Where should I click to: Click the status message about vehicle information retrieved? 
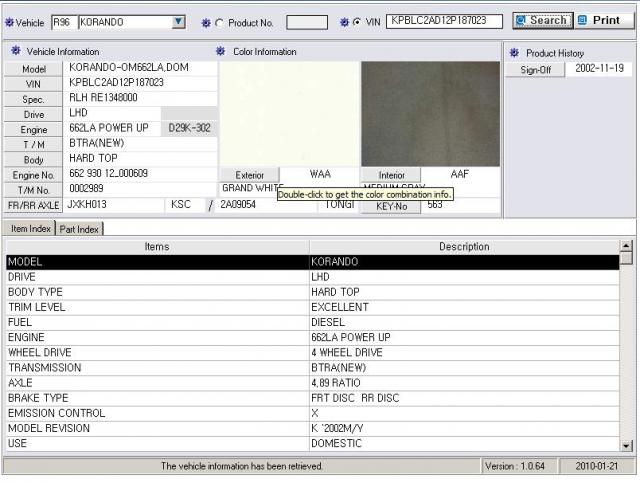click(242, 466)
